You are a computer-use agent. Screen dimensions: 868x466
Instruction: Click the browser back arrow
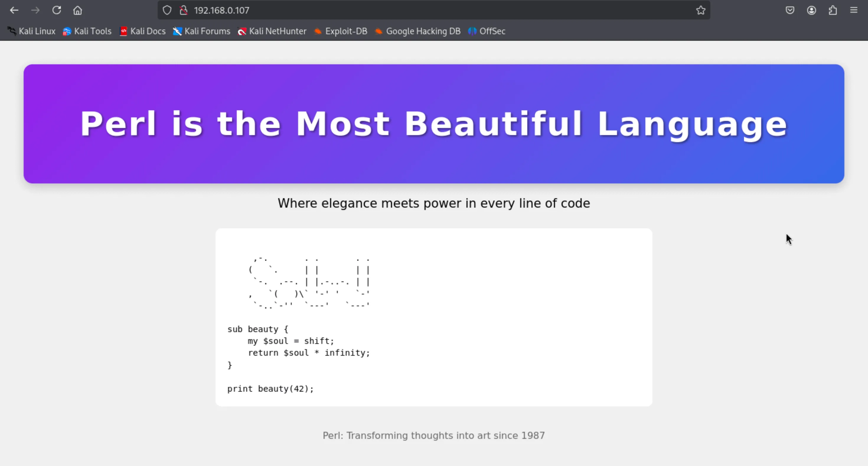[x=14, y=10]
